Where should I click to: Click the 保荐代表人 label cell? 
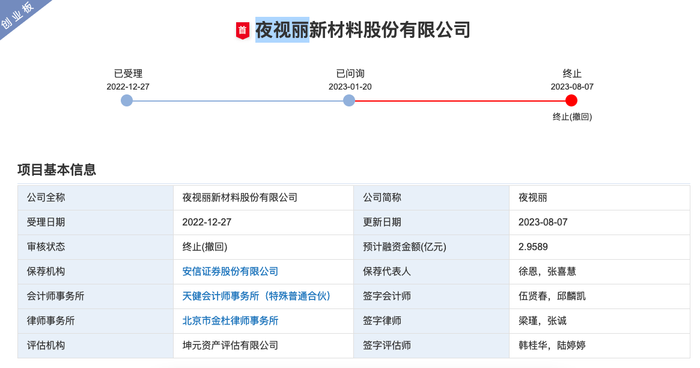(x=431, y=272)
